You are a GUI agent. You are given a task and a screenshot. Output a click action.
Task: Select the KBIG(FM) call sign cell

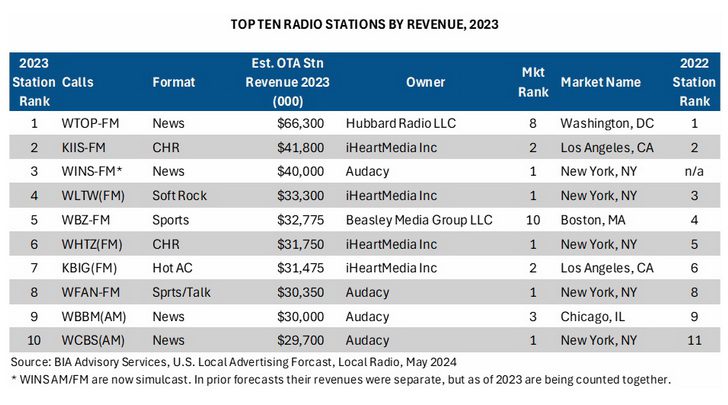point(89,268)
